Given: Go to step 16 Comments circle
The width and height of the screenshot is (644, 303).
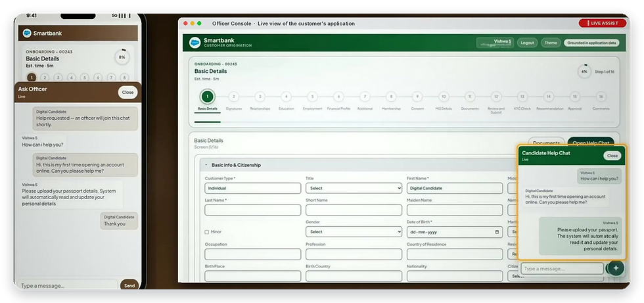Looking at the screenshot, I should point(601,97).
